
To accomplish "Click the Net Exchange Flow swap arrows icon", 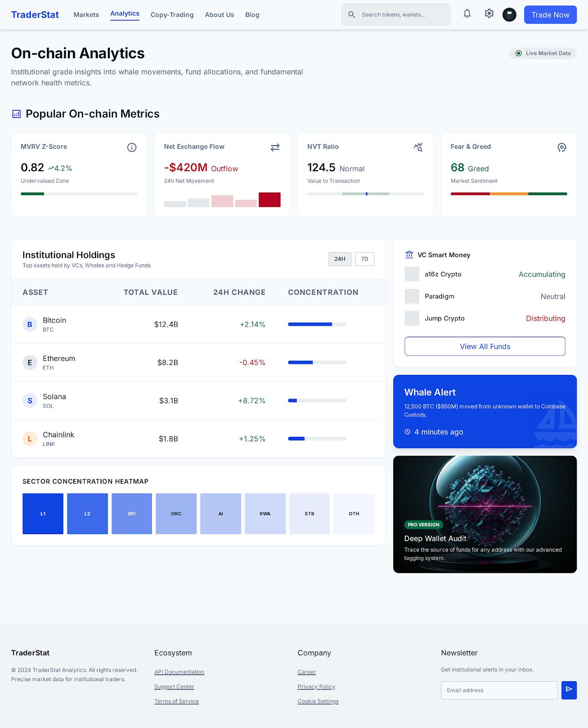I will coord(275,147).
